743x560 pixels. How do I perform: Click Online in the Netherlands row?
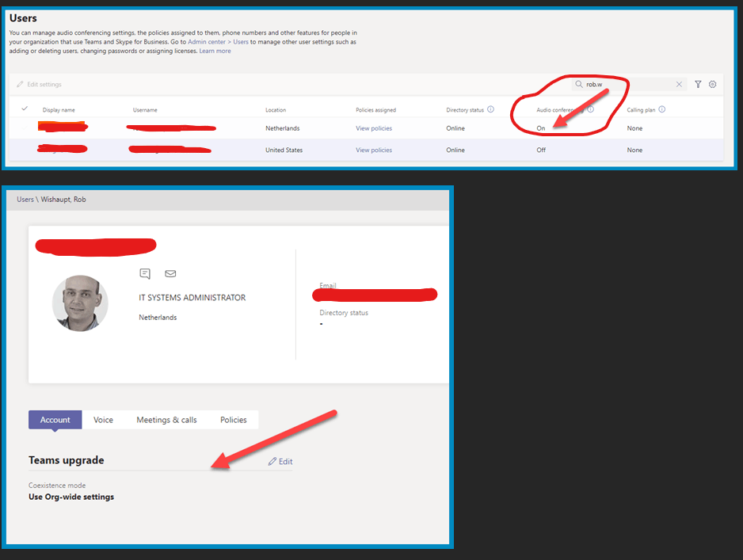tap(455, 128)
